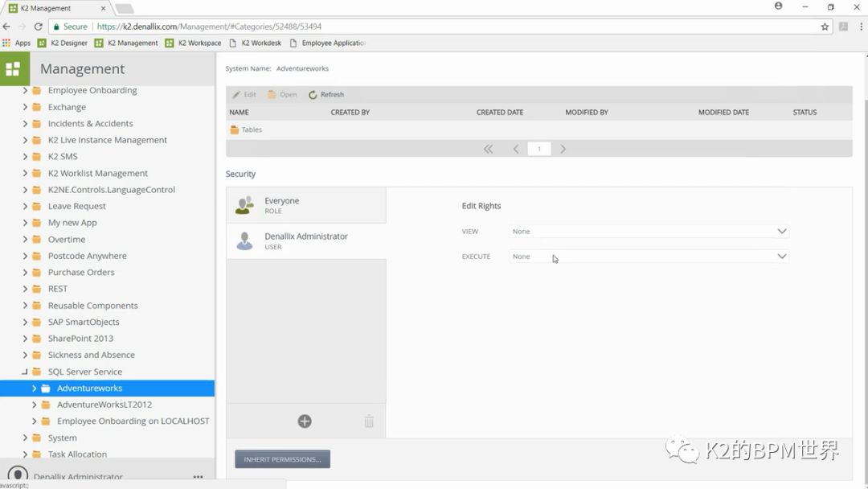Click the Refresh toolbar button
The image size is (868, 489).
click(326, 95)
